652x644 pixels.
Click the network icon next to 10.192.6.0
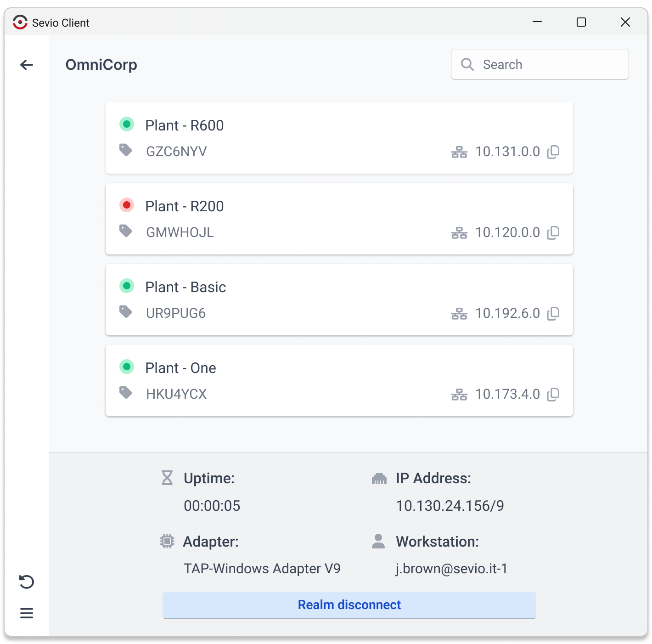459,314
